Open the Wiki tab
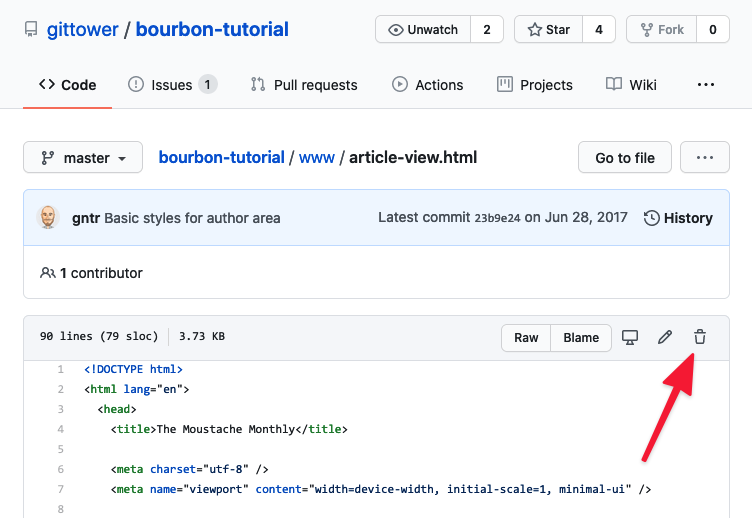752x518 pixels. (x=631, y=85)
